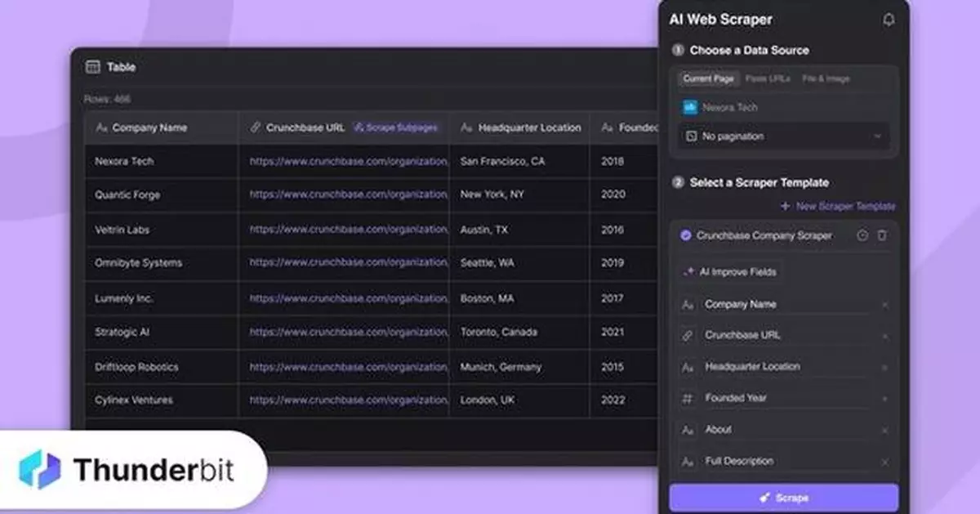Image resolution: width=980 pixels, height=514 pixels.
Task: Remove the Full Description field
Action: tap(887, 461)
